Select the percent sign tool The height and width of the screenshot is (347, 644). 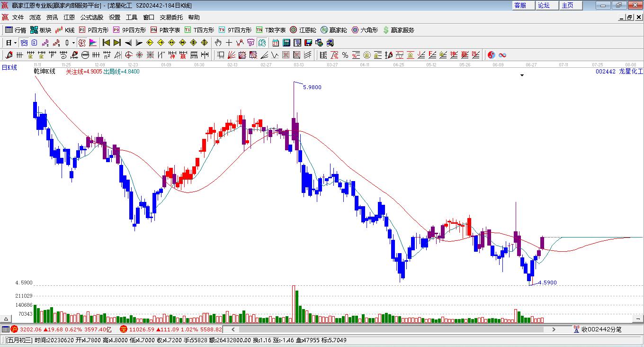345,55
